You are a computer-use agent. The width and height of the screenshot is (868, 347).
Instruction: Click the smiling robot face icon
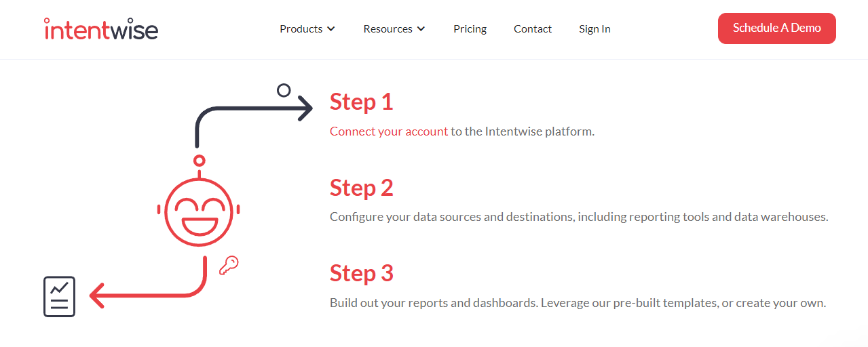[x=198, y=211]
